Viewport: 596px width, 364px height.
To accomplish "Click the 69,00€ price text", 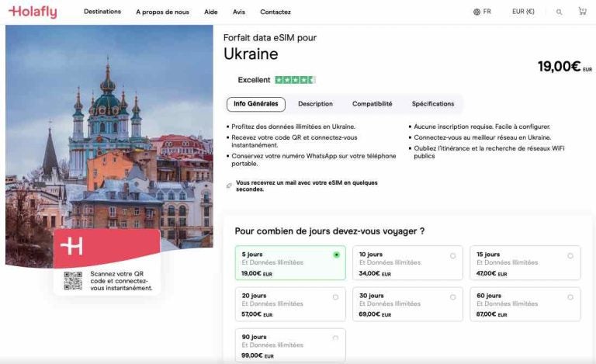I will click(x=374, y=314).
